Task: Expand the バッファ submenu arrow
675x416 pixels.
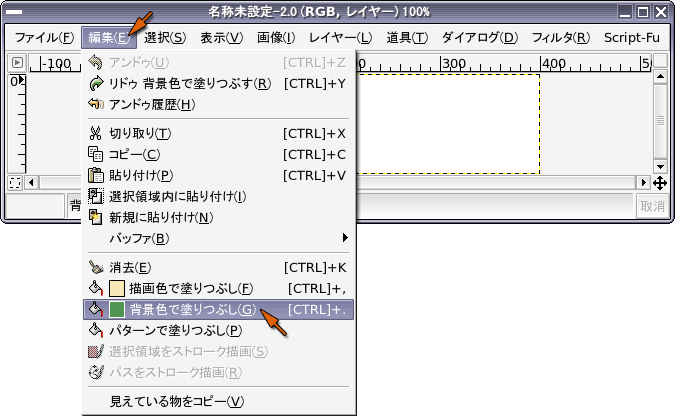Action: pyautogui.click(x=345, y=238)
